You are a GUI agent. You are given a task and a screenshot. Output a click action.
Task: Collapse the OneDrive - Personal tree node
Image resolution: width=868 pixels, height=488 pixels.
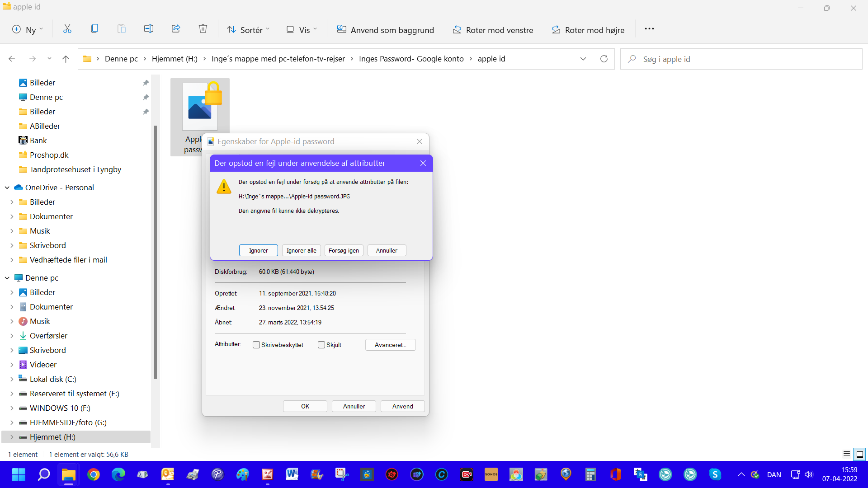(x=7, y=188)
